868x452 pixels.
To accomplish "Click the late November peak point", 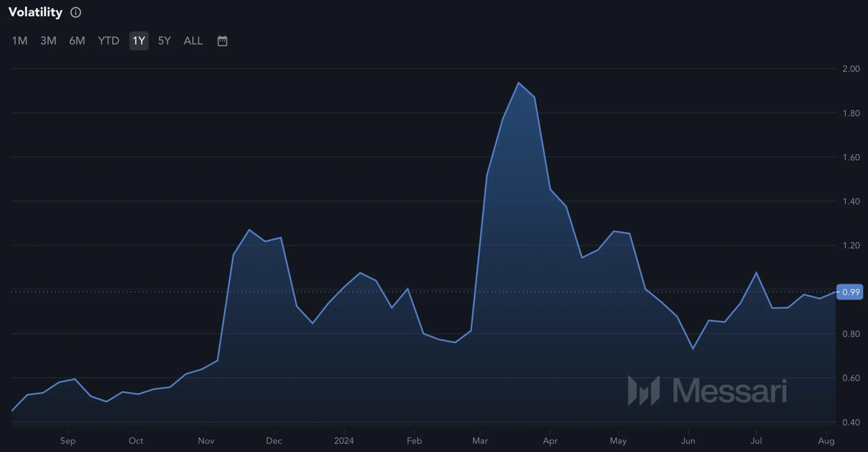I will 249,229.
